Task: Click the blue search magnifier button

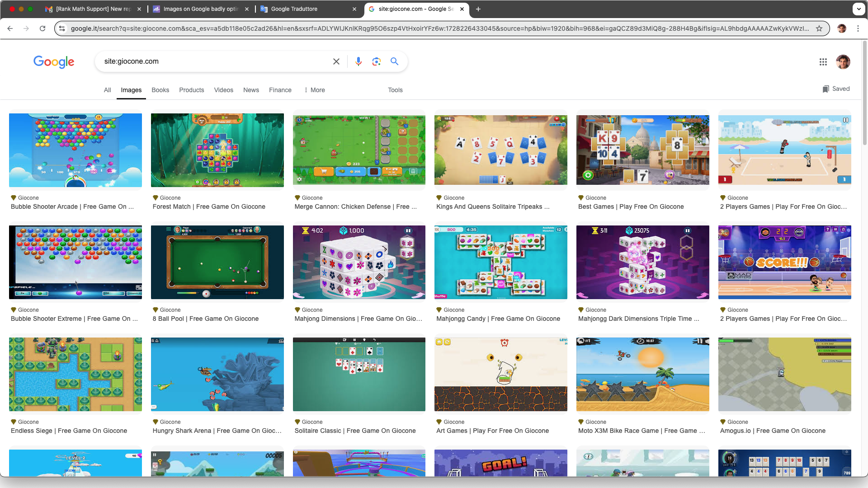Action: [x=395, y=61]
